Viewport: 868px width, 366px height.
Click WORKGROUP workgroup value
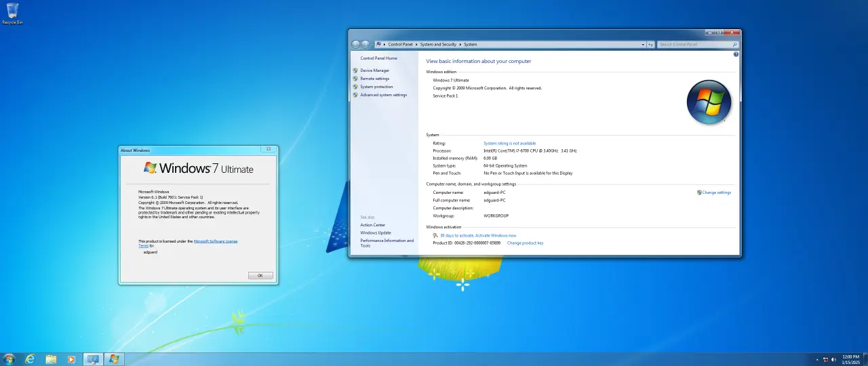496,216
